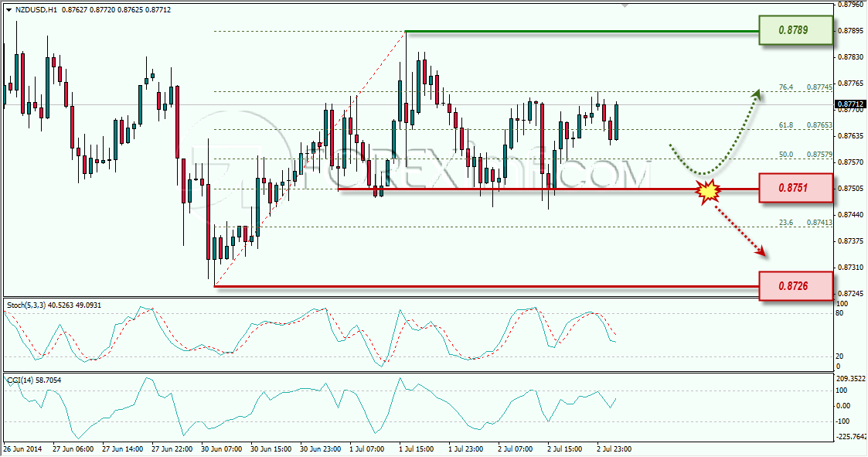Click the 23.6 Fibonacci level label 0.87413
Viewport: 868px width, 457px height.
click(x=805, y=222)
